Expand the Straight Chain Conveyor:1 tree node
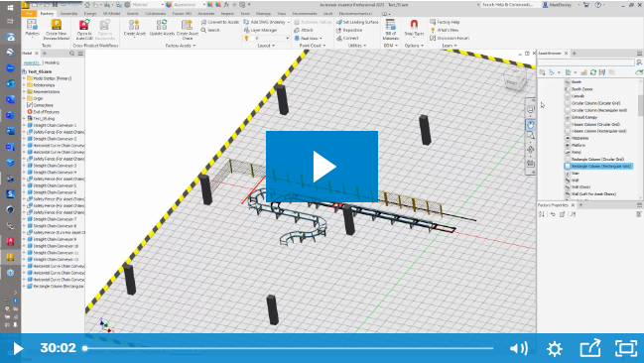 click(24, 125)
